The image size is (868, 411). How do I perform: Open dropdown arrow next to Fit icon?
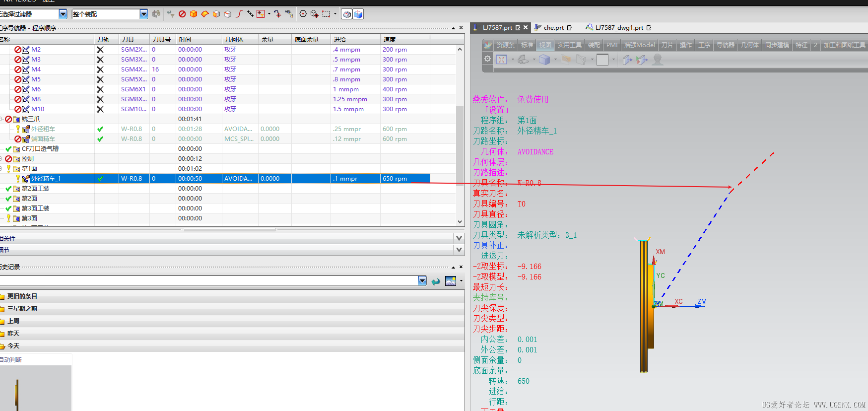513,60
